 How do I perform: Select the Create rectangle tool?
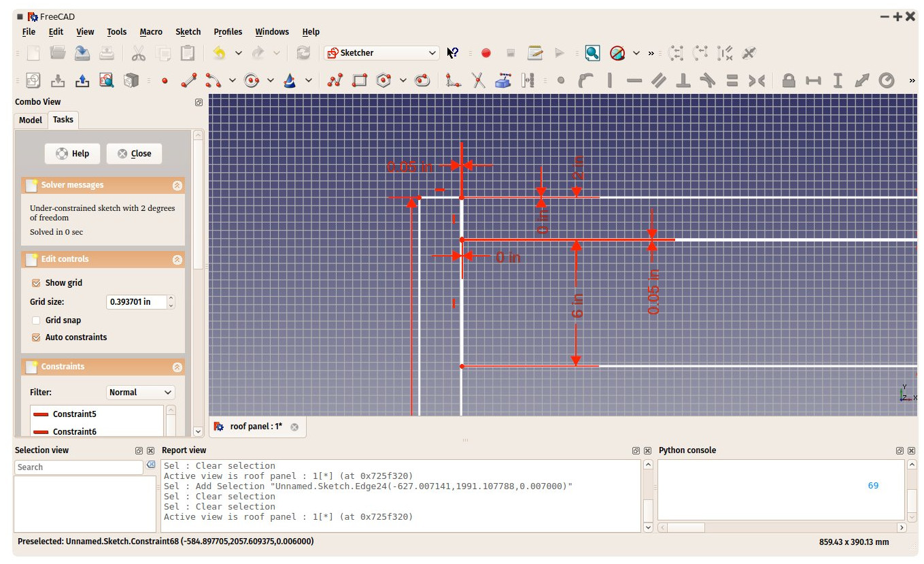[360, 80]
